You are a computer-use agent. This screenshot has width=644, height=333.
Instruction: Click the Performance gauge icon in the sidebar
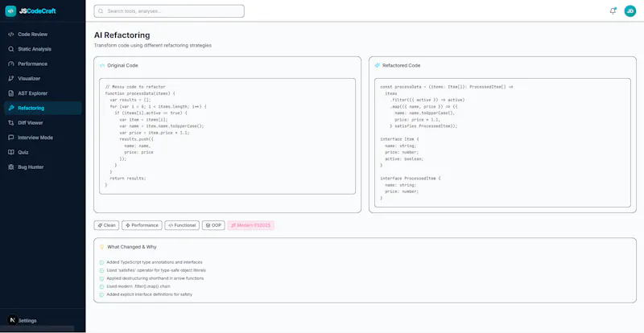point(11,64)
